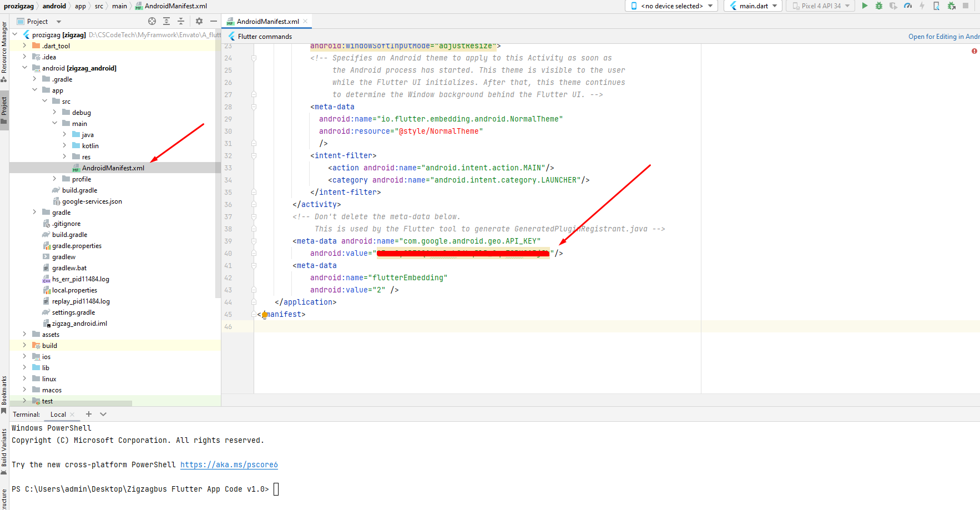This screenshot has width=980, height=510.
Task: Expand the assets folder in project tree
Action: 24,334
